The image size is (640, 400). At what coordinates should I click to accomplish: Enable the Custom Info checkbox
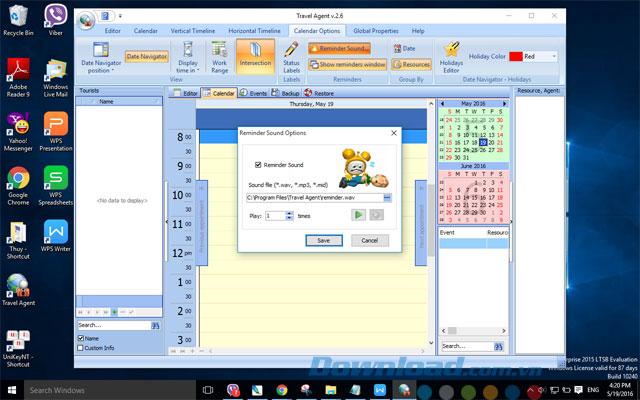coord(82,347)
